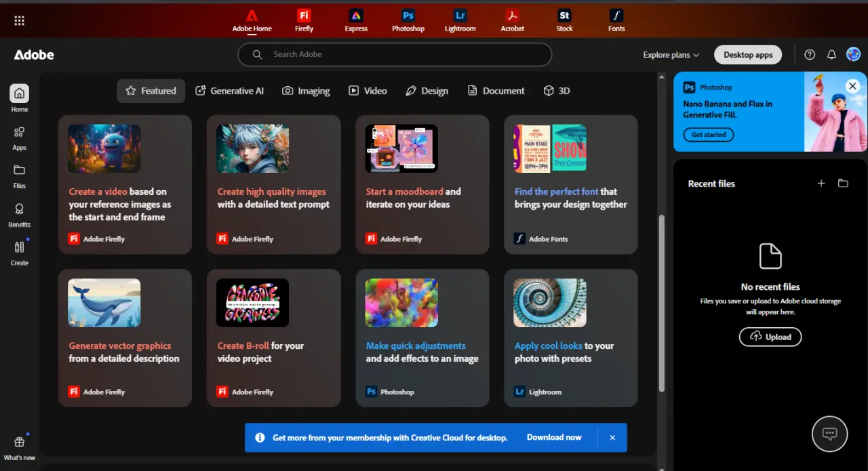Switch to Generative AI tab
Screen dimensions: 868x471
coord(229,91)
